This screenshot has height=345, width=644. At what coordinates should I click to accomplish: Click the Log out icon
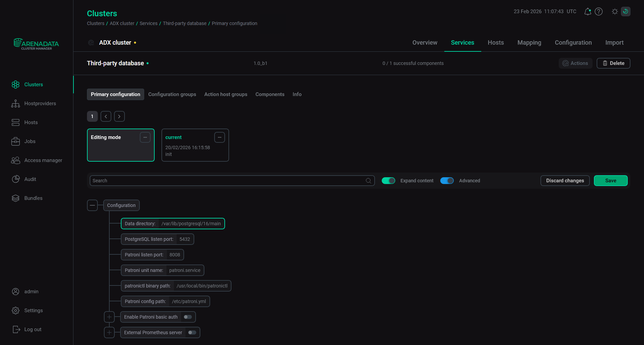coord(16,329)
